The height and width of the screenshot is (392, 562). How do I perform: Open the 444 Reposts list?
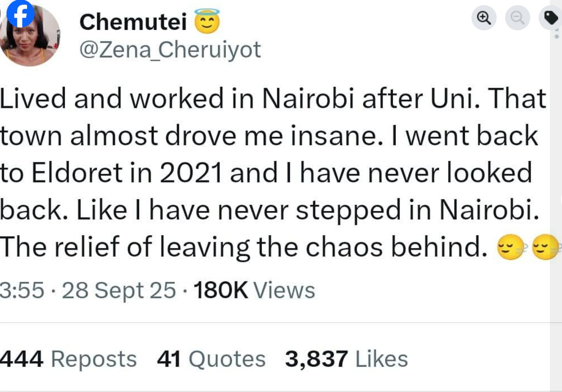[x=68, y=359]
